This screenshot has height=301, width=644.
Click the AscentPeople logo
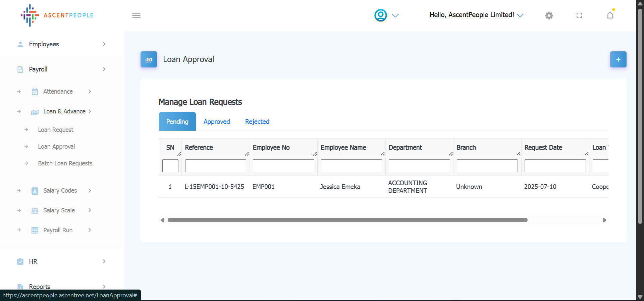click(x=57, y=15)
